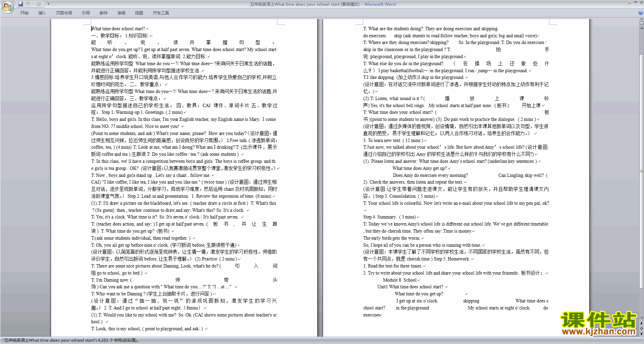Minimize the Word window

pos(629,3)
